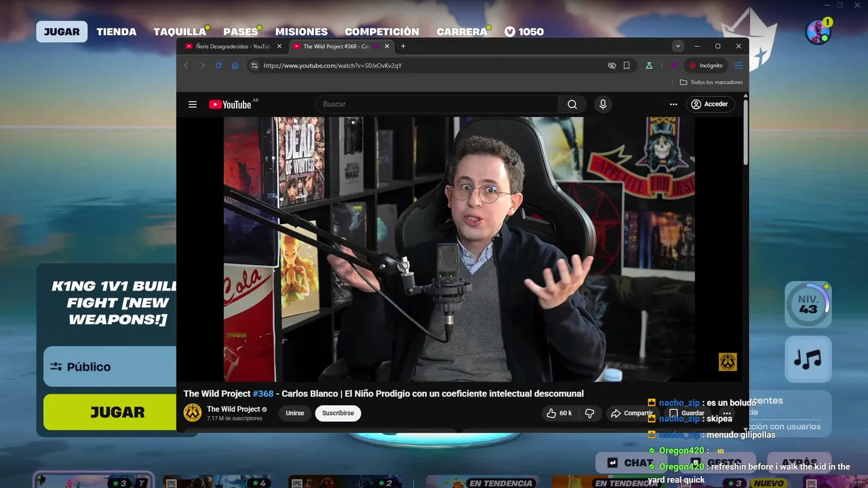The width and height of the screenshot is (868, 488).
Task: Reload the page in the browser
Action: tap(218, 66)
